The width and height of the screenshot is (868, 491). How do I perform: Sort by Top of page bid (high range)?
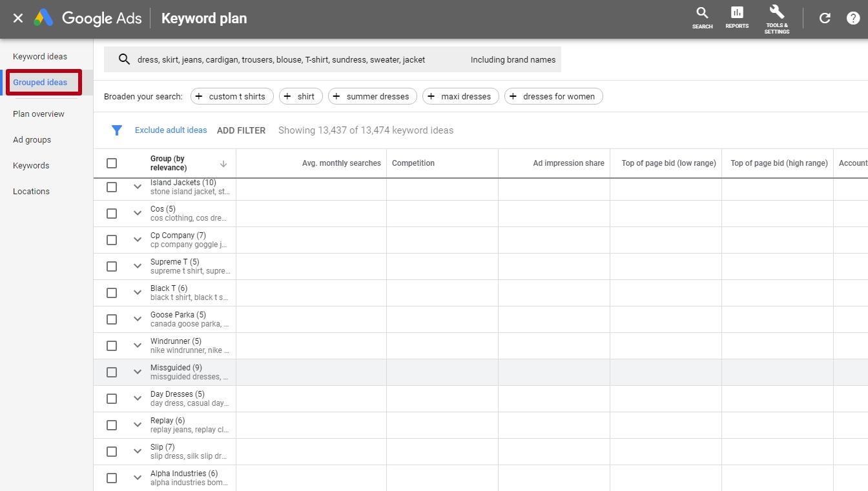click(779, 163)
